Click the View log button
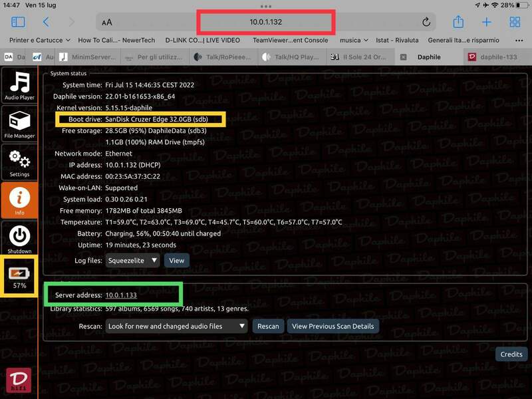Screen dimensions: 532x399 176,261
